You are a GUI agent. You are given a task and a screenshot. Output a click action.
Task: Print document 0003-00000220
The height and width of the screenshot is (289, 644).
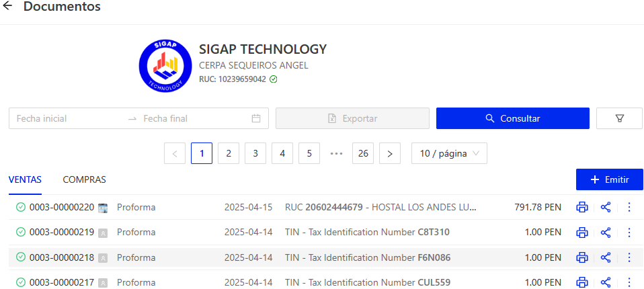pyautogui.click(x=582, y=207)
